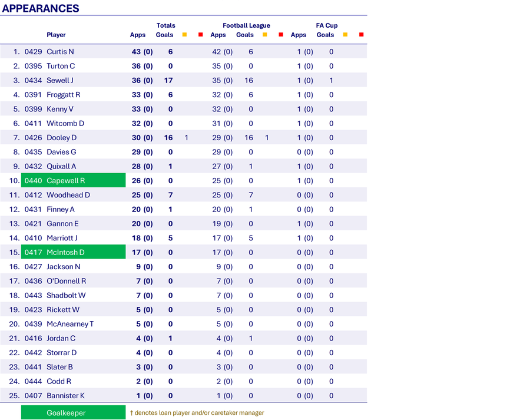Click Sewell J FA Cup goals 1
Screen dimensions: 530x420
point(331,81)
